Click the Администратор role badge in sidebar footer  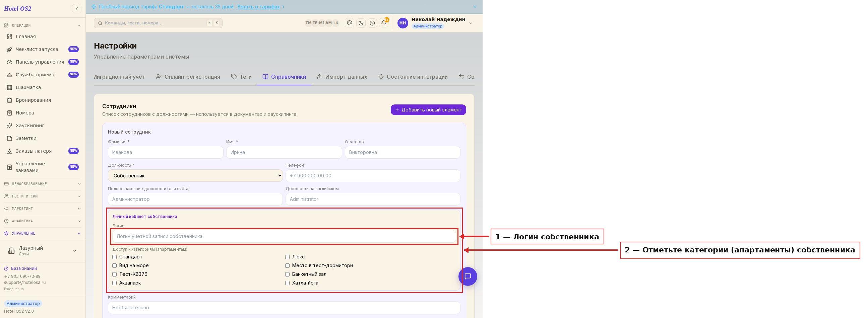coord(23,304)
